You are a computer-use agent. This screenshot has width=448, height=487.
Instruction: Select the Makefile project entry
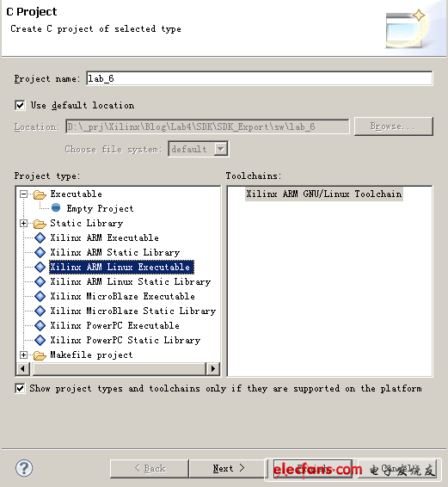tap(91, 355)
